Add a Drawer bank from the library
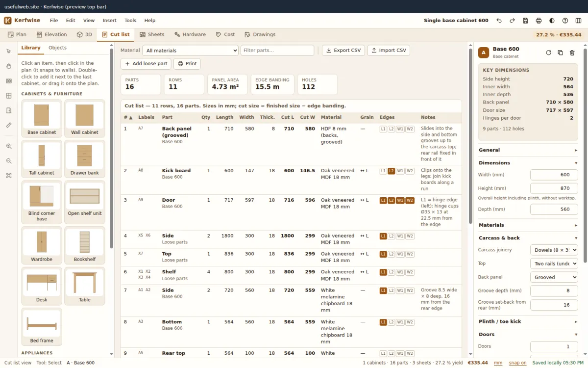The image size is (588, 368). pyautogui.click(x=85, y=159)
